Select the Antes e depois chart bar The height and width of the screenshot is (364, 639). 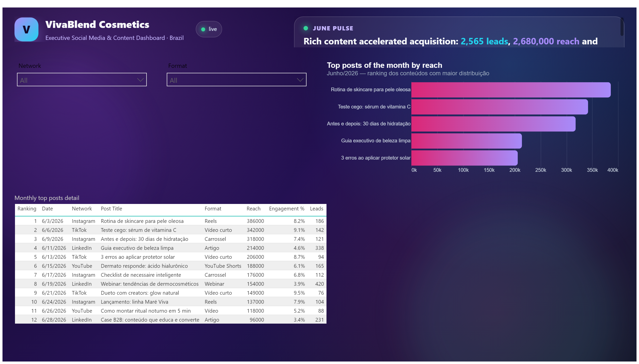pos(493,124)
